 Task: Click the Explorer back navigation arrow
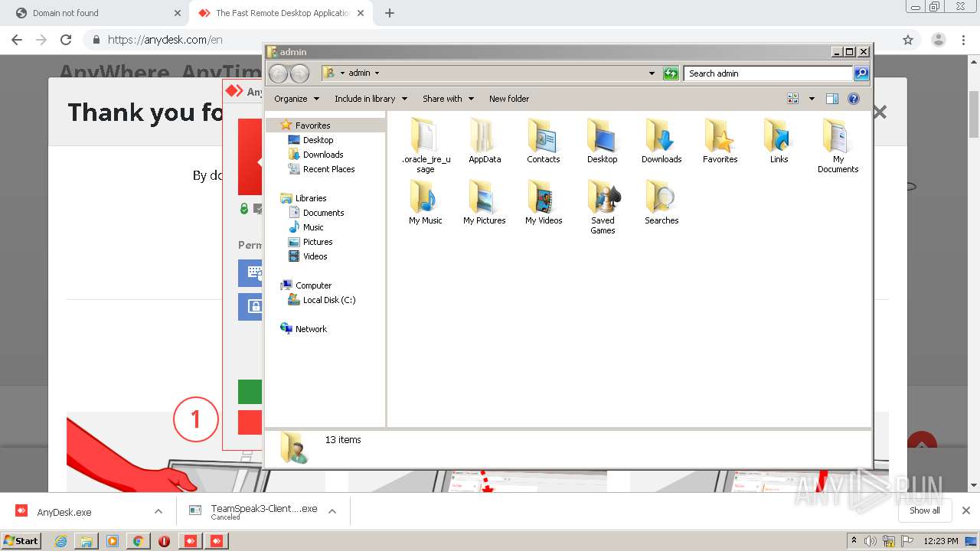(278, 73)
